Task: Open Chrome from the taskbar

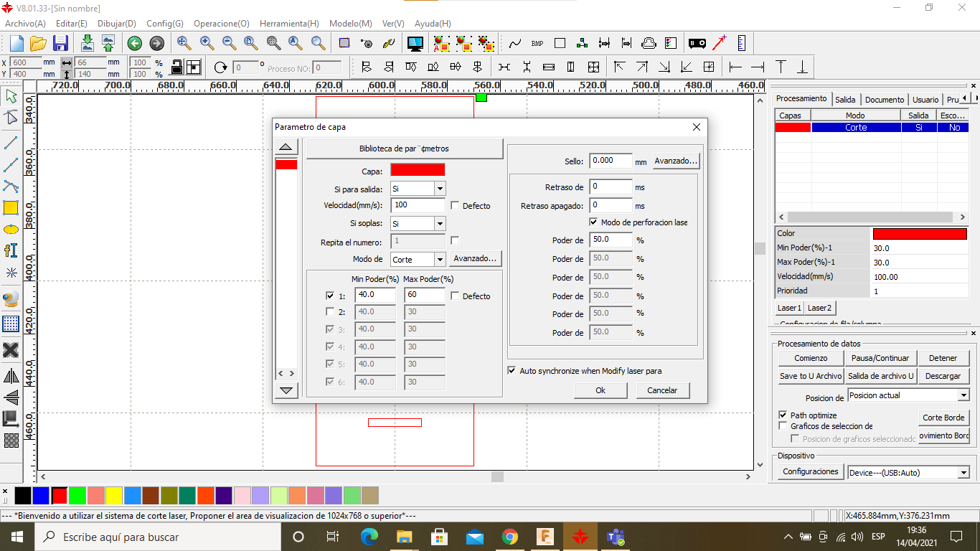Action: point(510,537)
